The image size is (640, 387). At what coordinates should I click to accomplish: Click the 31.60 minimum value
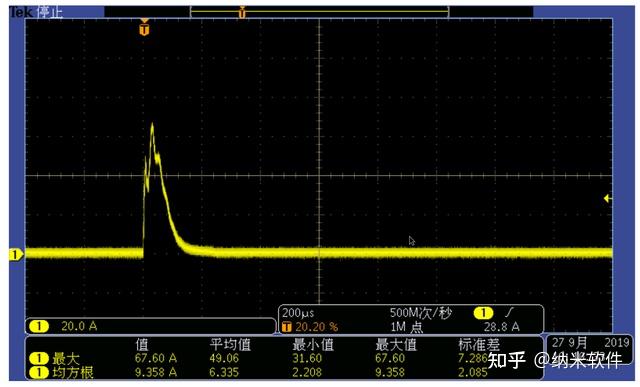(307, 358)
